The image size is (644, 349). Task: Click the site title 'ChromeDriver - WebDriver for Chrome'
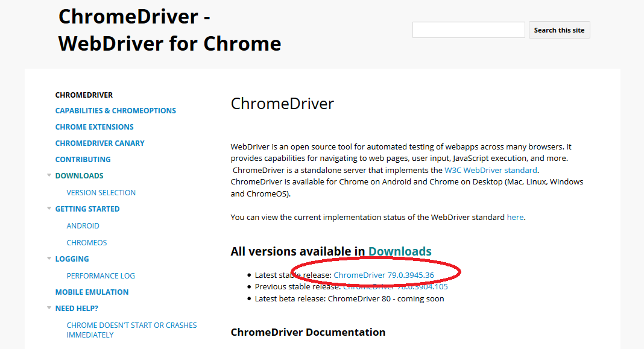pyautogui.click(x=169, y=30)
